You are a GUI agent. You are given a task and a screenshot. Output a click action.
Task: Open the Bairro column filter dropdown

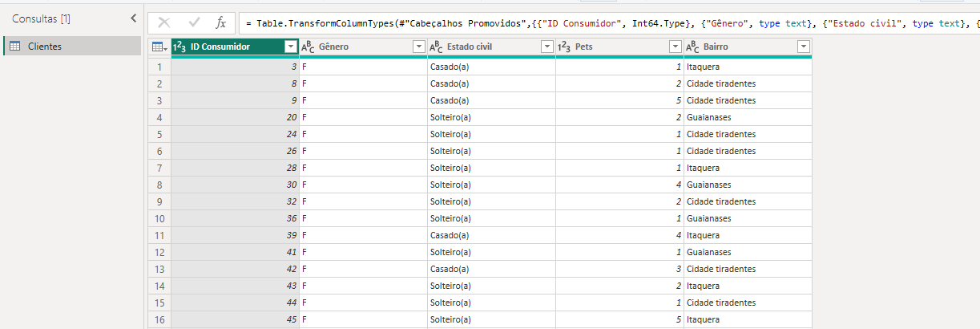[803, 47]
